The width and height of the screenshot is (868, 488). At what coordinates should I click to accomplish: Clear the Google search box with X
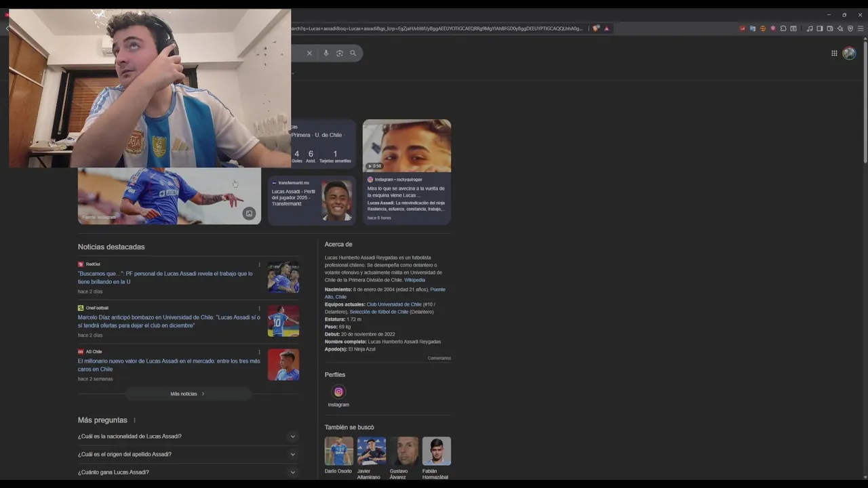pos(309,53)
